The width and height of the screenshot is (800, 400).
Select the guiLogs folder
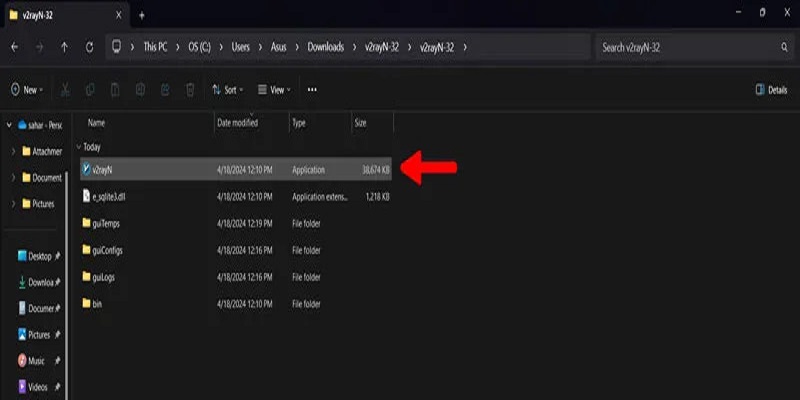[x=236, y=277]
